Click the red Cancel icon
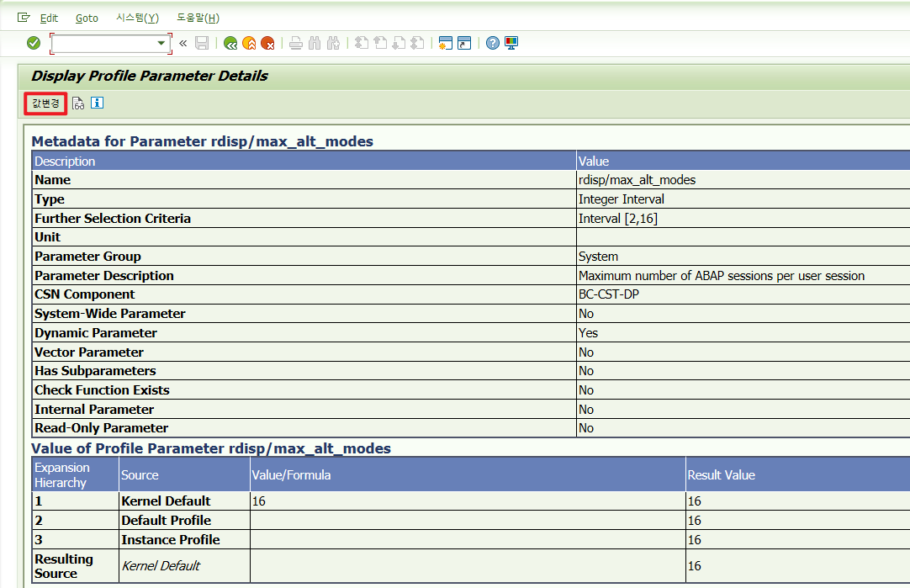 267,43
